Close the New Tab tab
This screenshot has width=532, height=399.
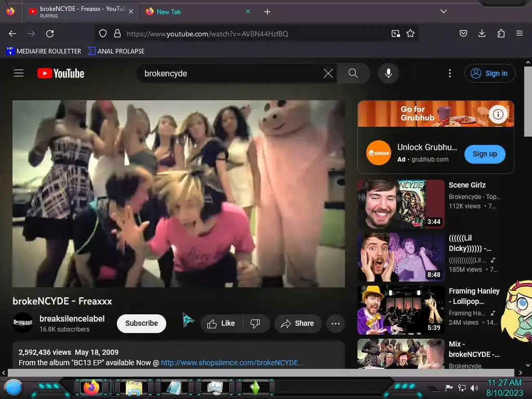(248, 11)
